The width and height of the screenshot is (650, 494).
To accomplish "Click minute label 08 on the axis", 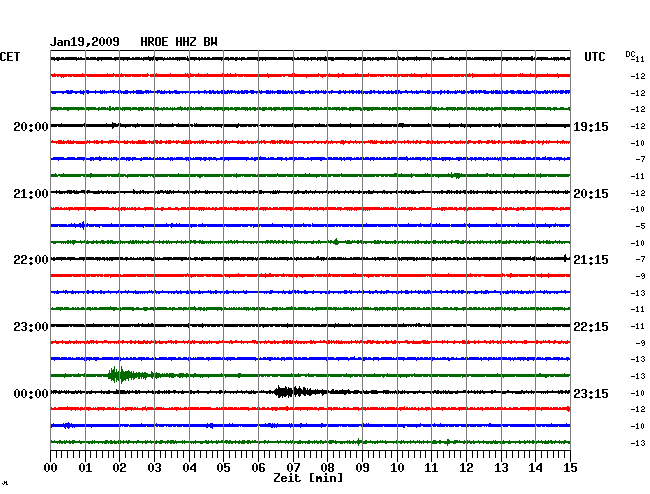I will tap(327, 468).
